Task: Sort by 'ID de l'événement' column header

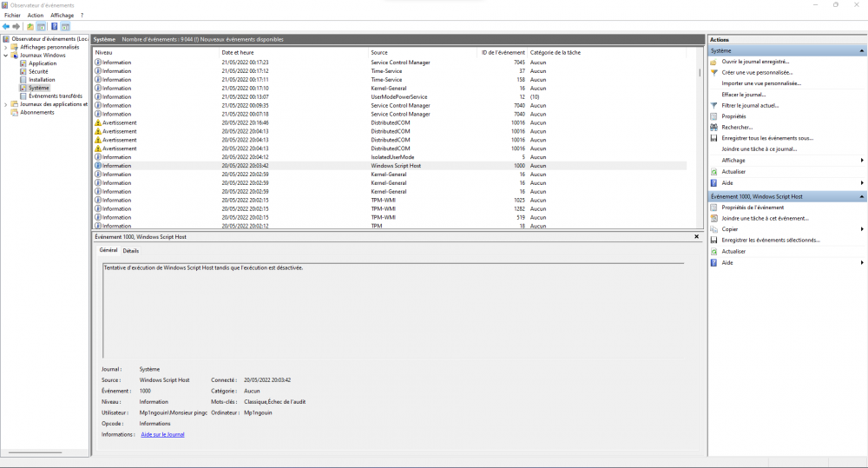Action: pyautogui.click(x=503, y=53)
